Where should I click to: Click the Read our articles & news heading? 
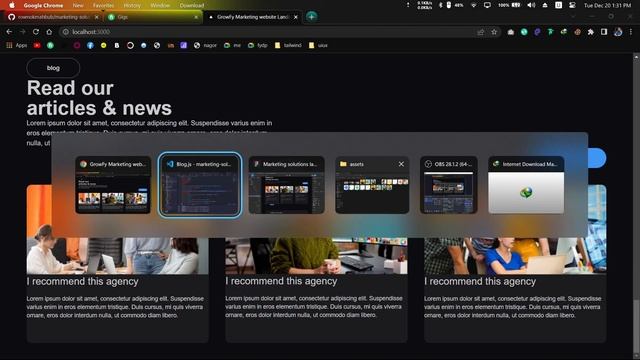(x=99, y=98)
